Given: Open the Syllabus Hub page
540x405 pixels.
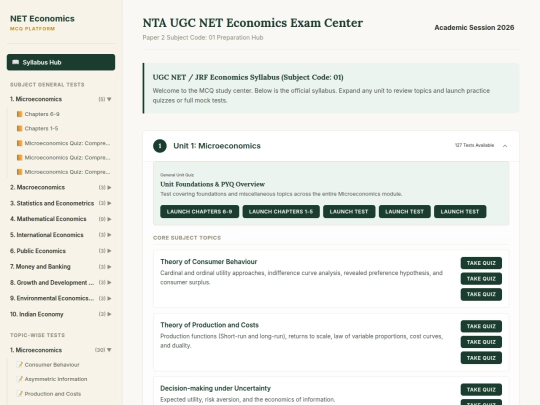Looking at the screenshot, I should coord(61,62).
